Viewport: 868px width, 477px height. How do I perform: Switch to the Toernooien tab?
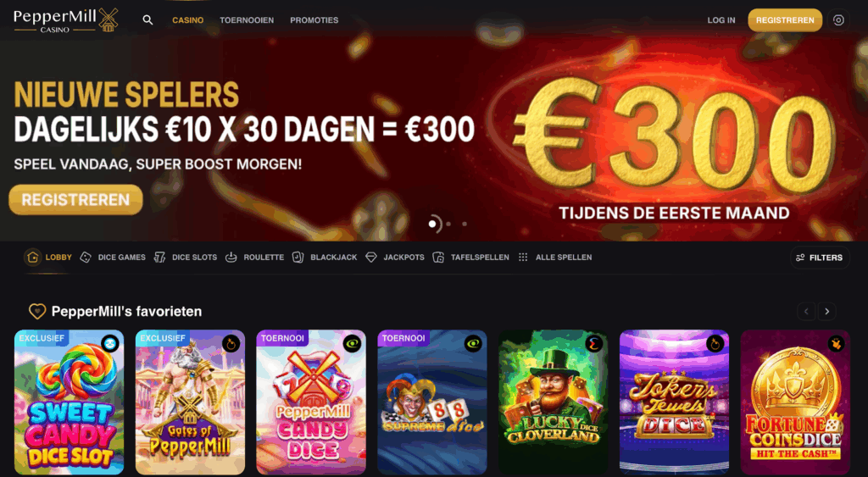point(247,20)
